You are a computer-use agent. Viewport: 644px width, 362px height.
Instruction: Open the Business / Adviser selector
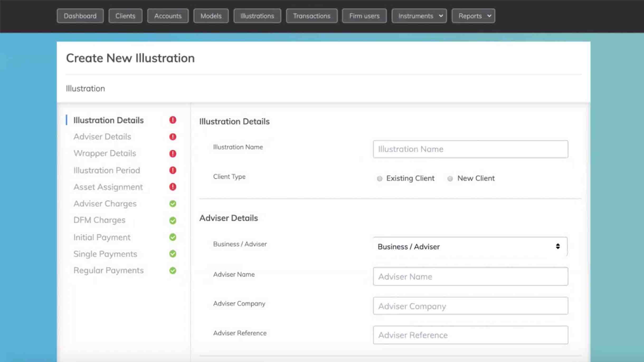tap(470, 247)
